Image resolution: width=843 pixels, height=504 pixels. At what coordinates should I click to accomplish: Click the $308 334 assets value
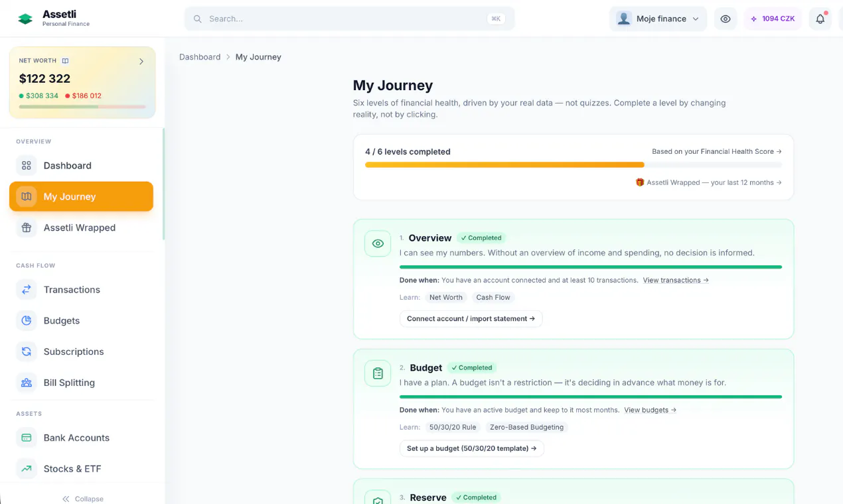(x=42, y=95)
